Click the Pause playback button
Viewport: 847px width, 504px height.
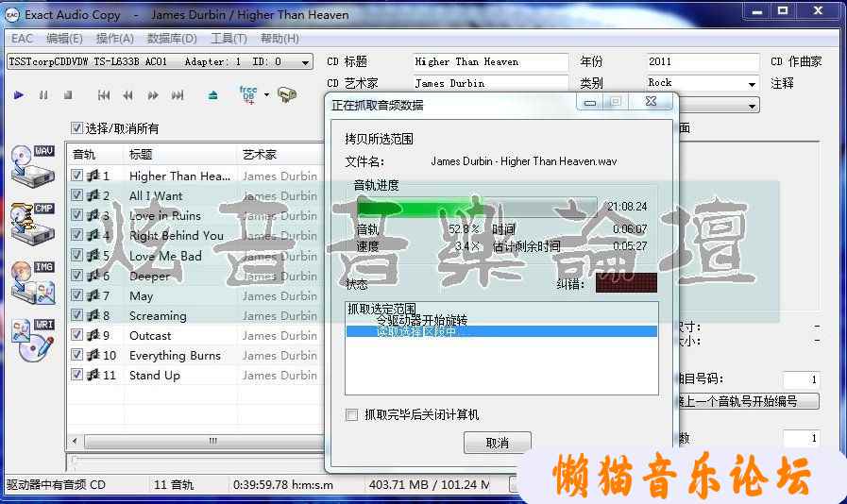pyautogui.click(x=43, y=95)
